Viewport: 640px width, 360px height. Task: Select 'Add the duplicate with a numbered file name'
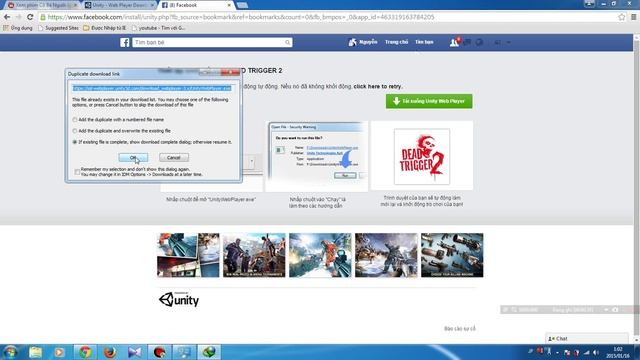coord(75,120)
